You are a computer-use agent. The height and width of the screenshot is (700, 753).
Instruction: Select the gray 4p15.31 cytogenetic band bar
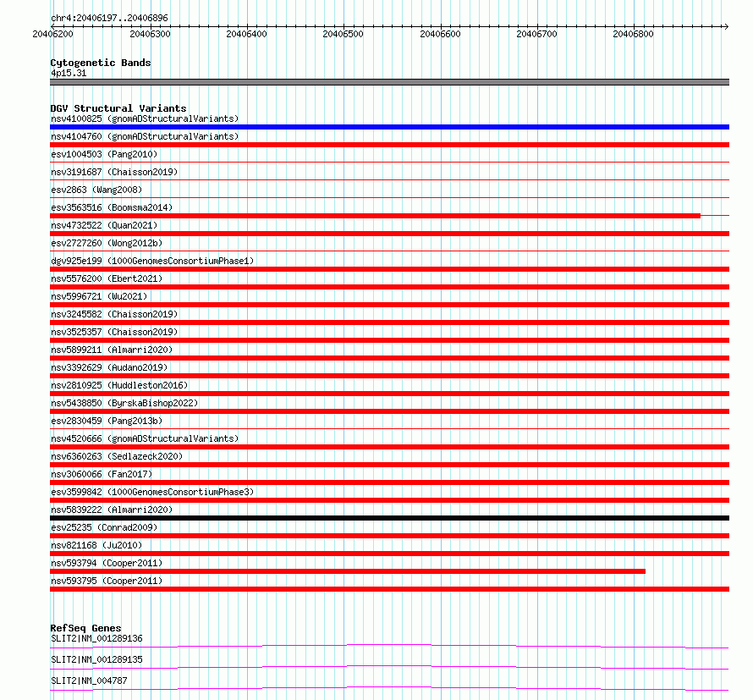389,82
